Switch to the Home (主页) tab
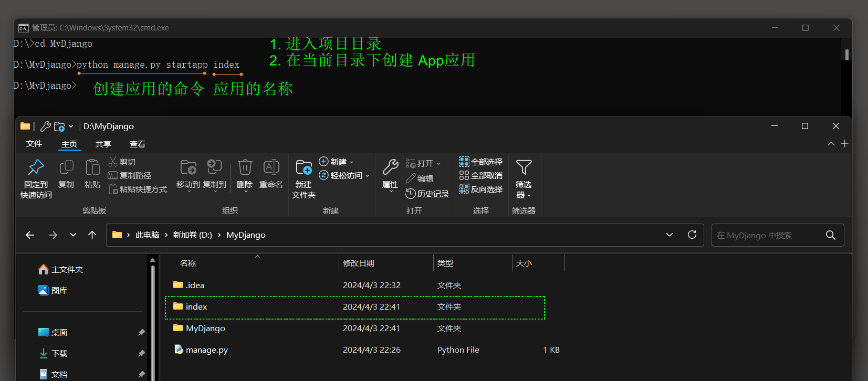Image resolution: width=868 pixels, height=381 pixels. 69,144
